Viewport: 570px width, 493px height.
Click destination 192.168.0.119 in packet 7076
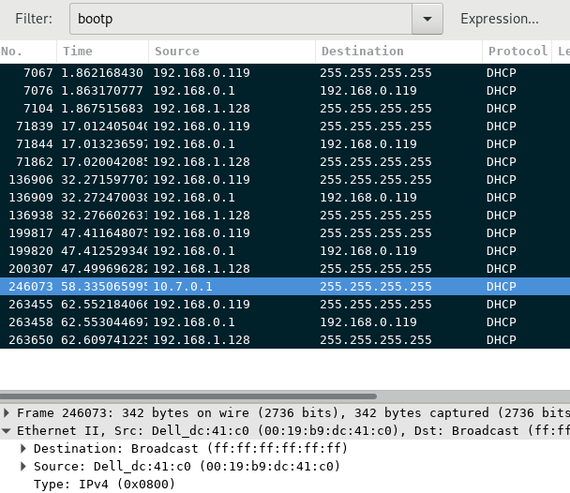[x=368, y=91]
